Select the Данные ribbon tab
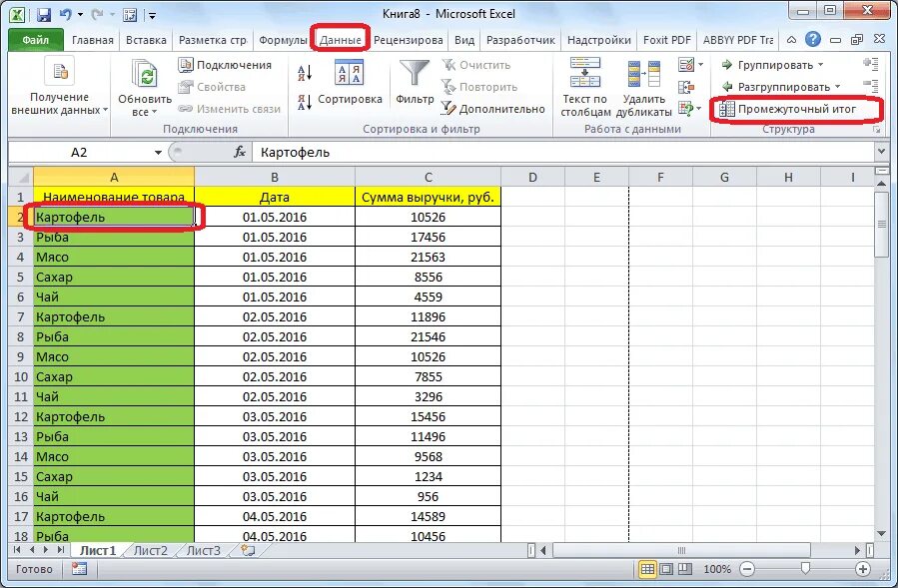Image resolution: width=898 pixels, height=588 pixels. coord(341,40)
